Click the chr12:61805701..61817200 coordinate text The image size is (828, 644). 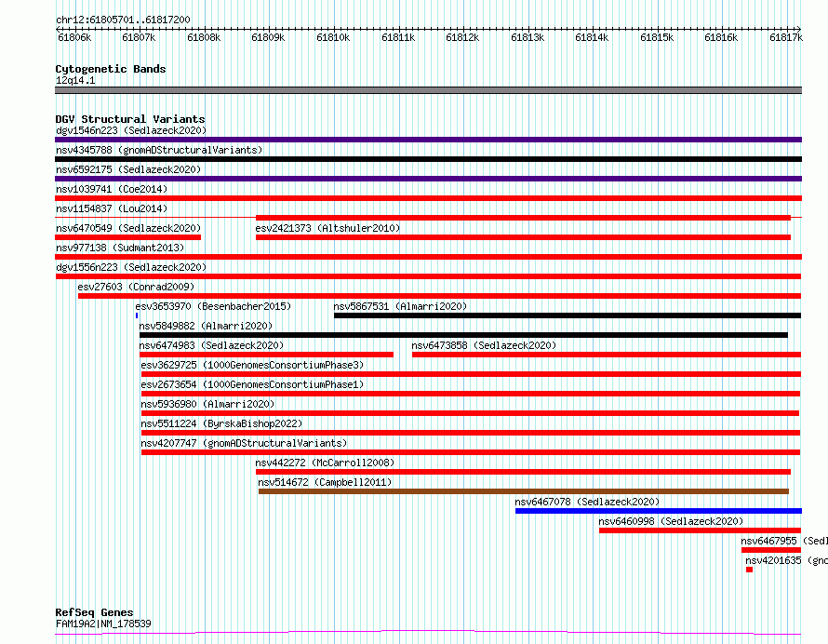coord(123,20)
